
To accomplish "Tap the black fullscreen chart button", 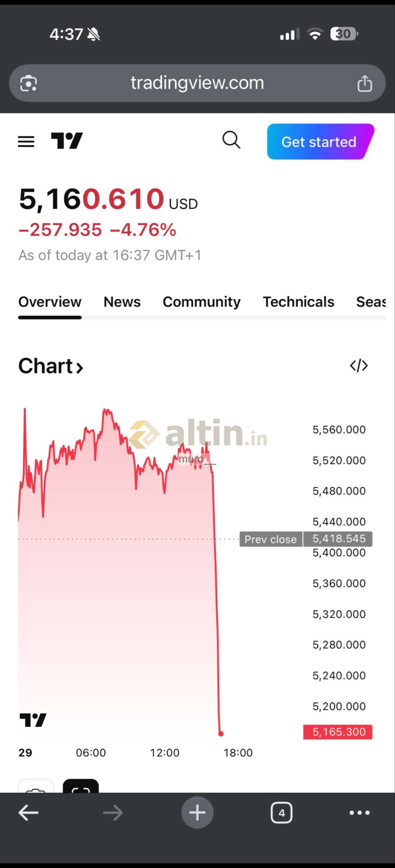I will tap(81, 787).
